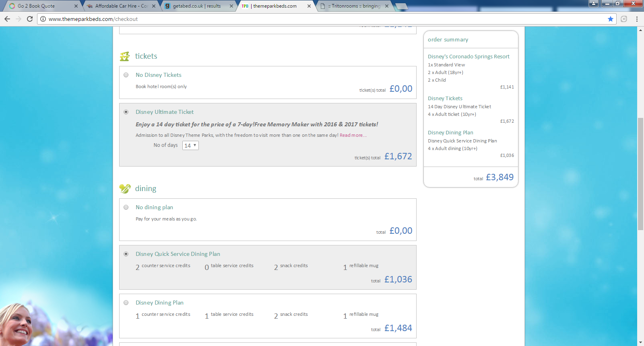The width and height of the screenshot is (644, 346).
Task: Click the dining section icon
Action: (x=125, y=188)
